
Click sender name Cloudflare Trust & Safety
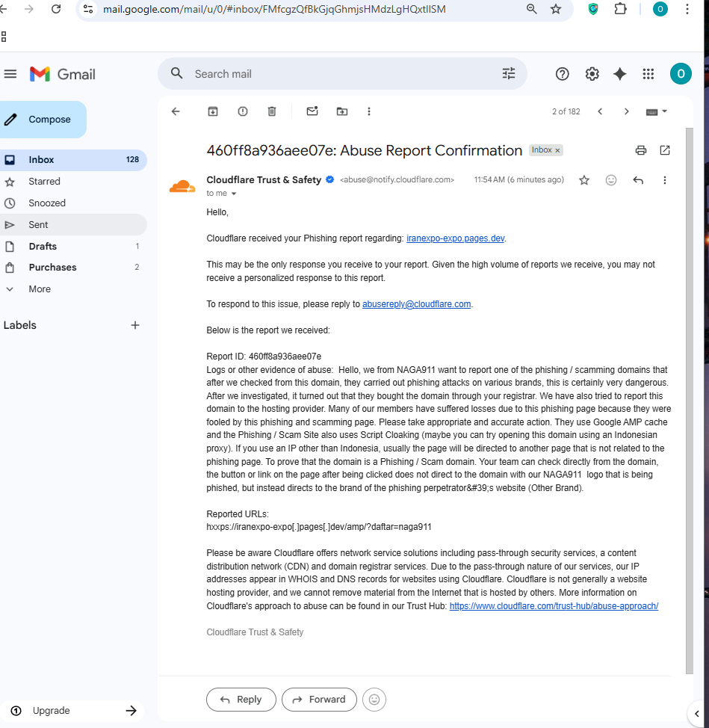pyautogui.click(x=264, y=179)
